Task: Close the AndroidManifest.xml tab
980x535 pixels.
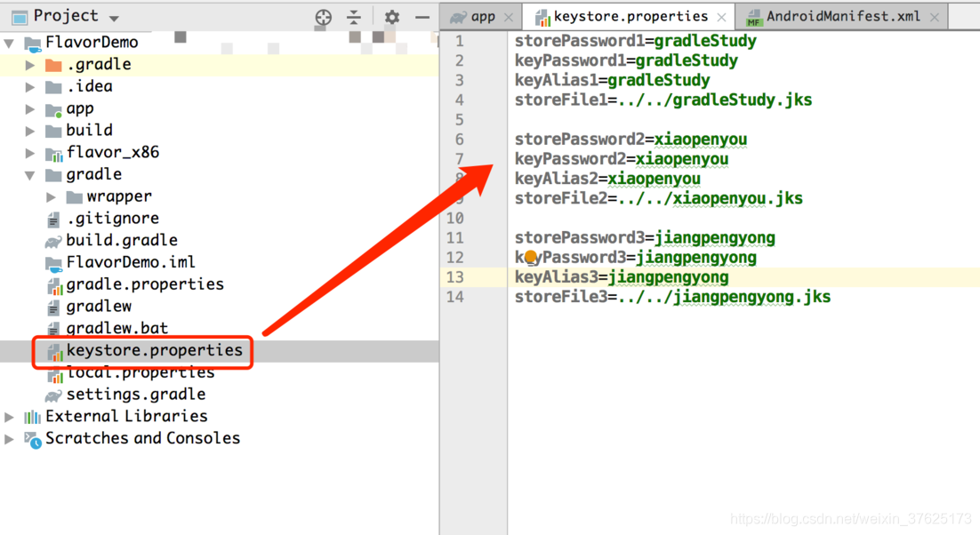Action: (935, 18)
